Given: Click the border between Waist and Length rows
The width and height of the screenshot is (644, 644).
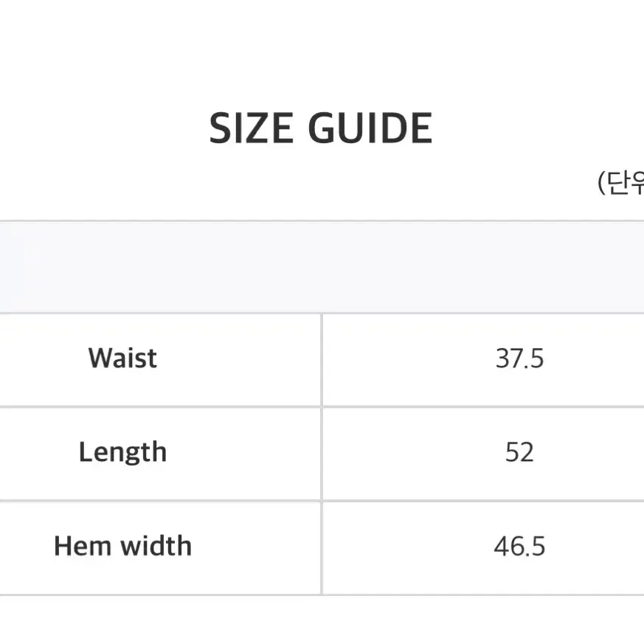Looking at the screenshot, I should click(x=322, y=407).
